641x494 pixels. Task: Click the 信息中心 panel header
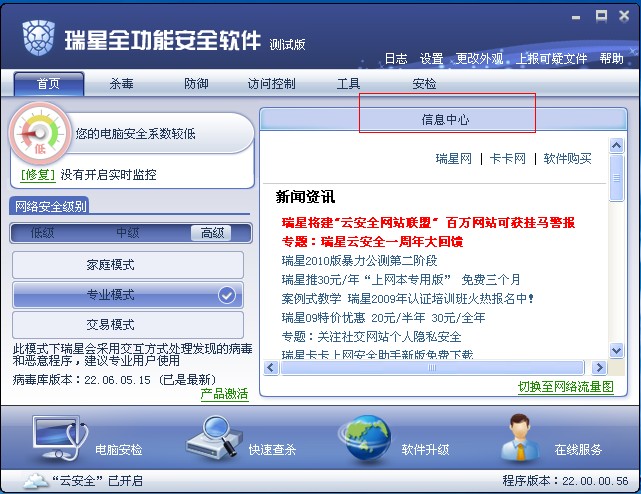click(x=444, y=119)
